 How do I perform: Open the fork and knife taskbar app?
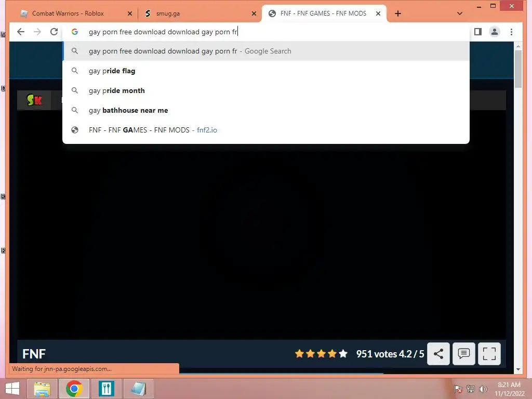tap(106, 389)
